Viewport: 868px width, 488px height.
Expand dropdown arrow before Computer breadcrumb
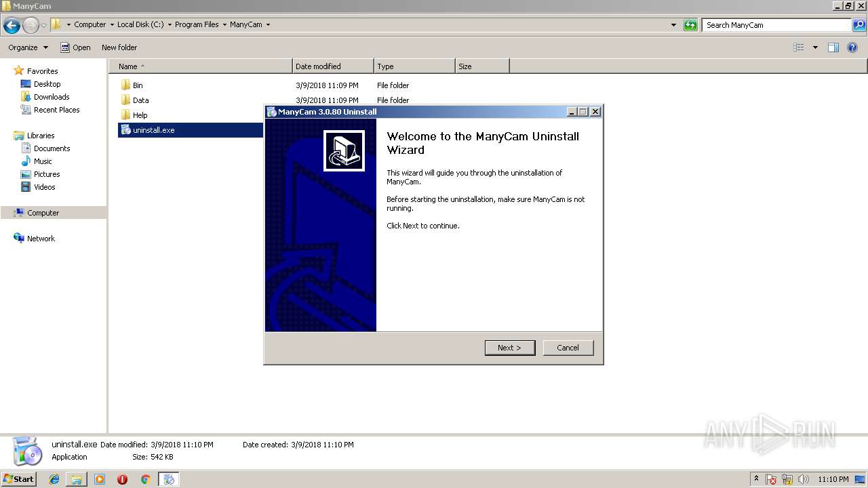click(68, 25)
